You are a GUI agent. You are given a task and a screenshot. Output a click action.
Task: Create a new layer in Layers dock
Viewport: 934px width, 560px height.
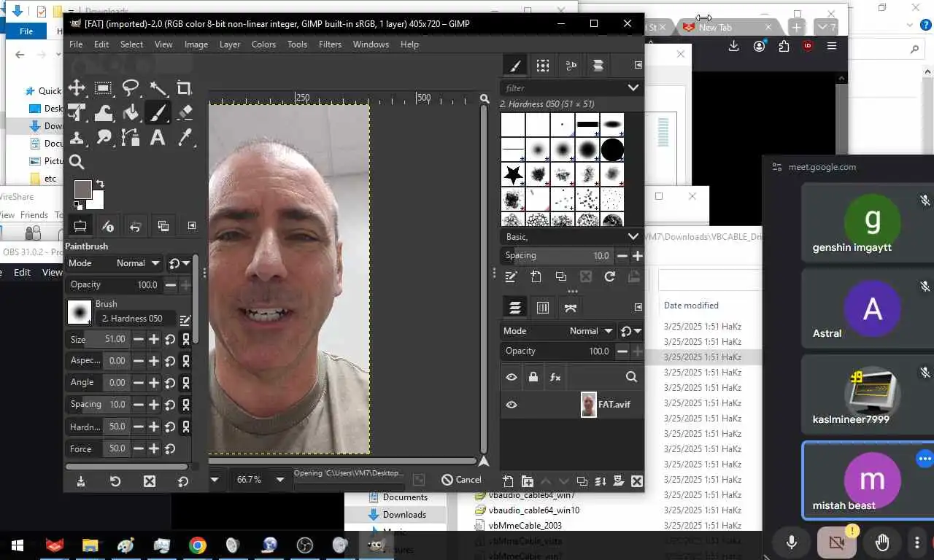509,481
